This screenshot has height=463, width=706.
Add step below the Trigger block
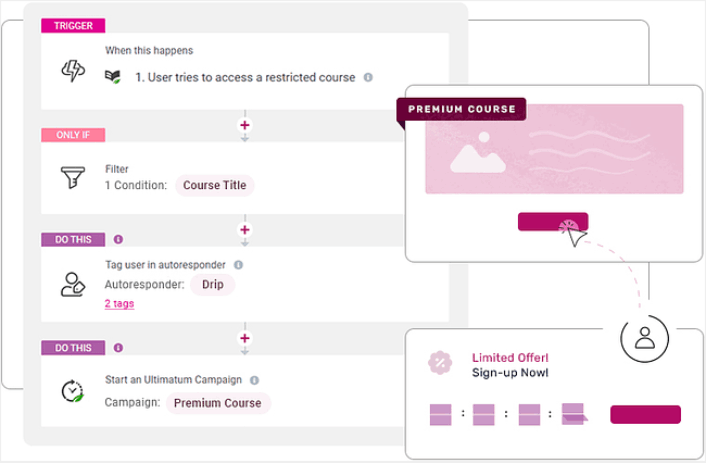coord(244,127)
